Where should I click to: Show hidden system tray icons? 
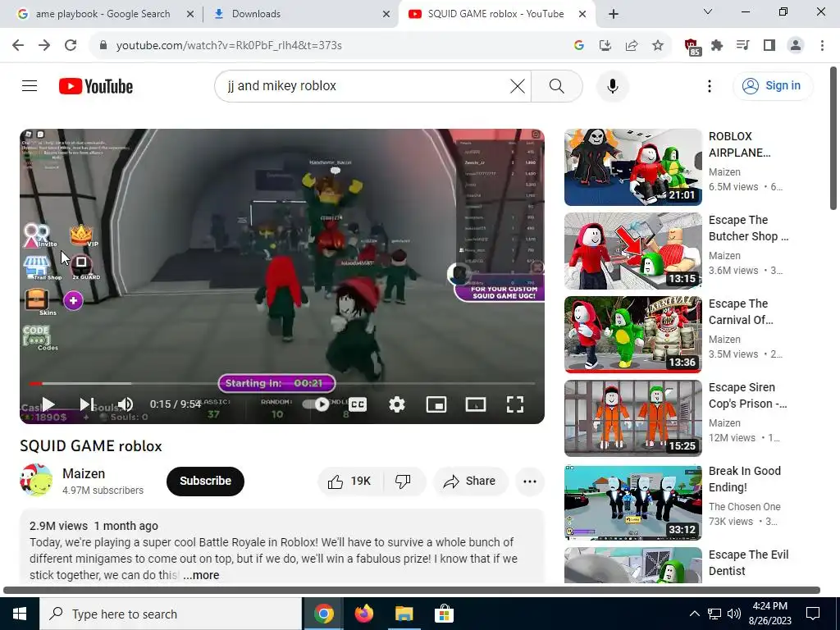pyautogui.click(x=694, y=614)
